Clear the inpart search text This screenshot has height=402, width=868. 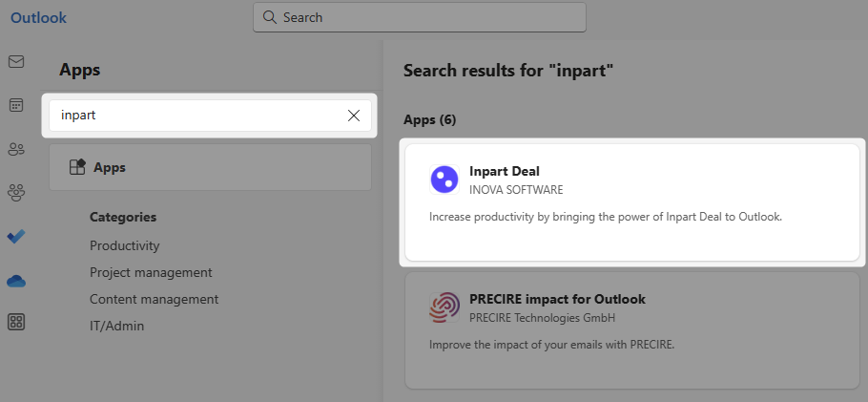[x=354, y=116]
